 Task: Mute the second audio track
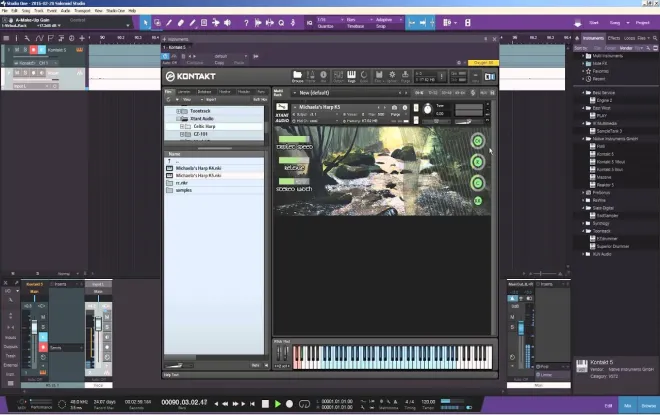click(x=17, y=73)
